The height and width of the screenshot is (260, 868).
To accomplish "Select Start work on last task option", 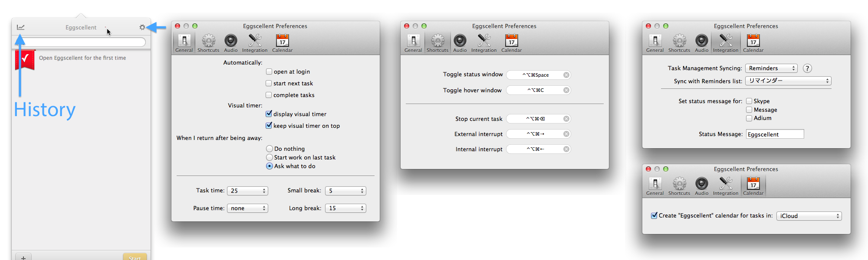I will (270, 157).
